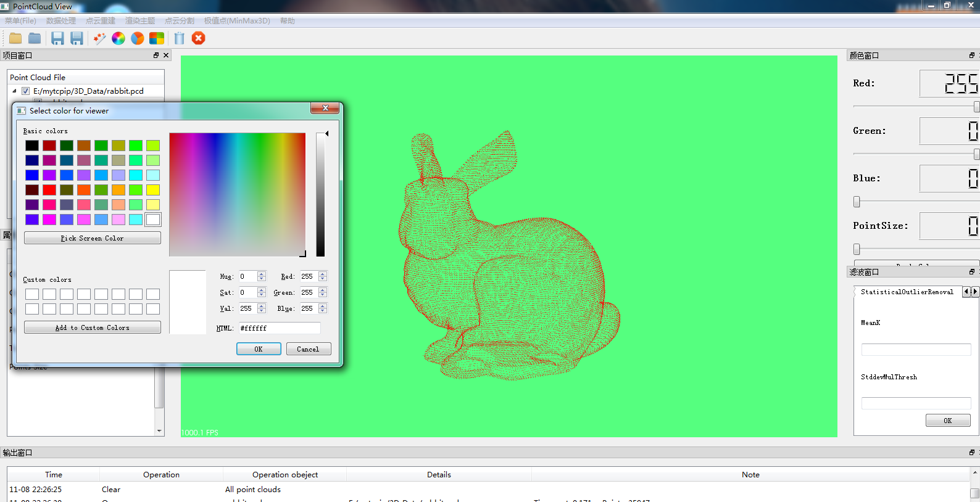
Task: Click OK in the filter panel
Action: click(x=948, y=421)
